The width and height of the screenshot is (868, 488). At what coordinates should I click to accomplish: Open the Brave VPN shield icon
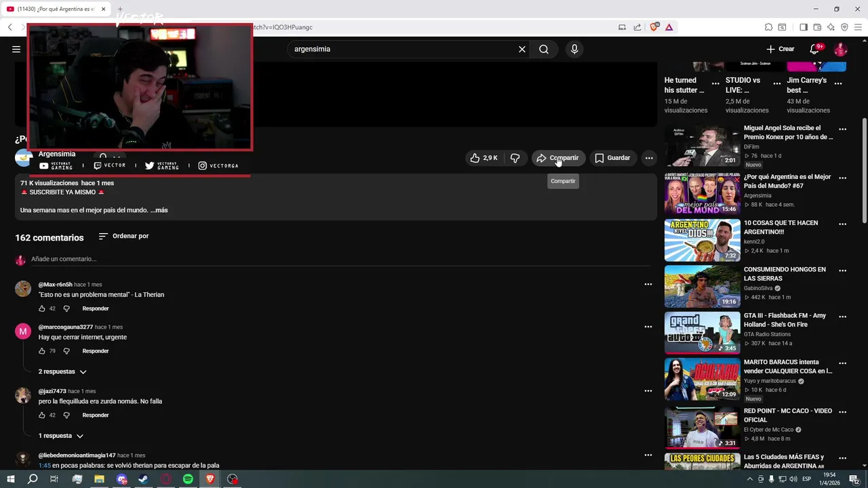click(844, 27)
